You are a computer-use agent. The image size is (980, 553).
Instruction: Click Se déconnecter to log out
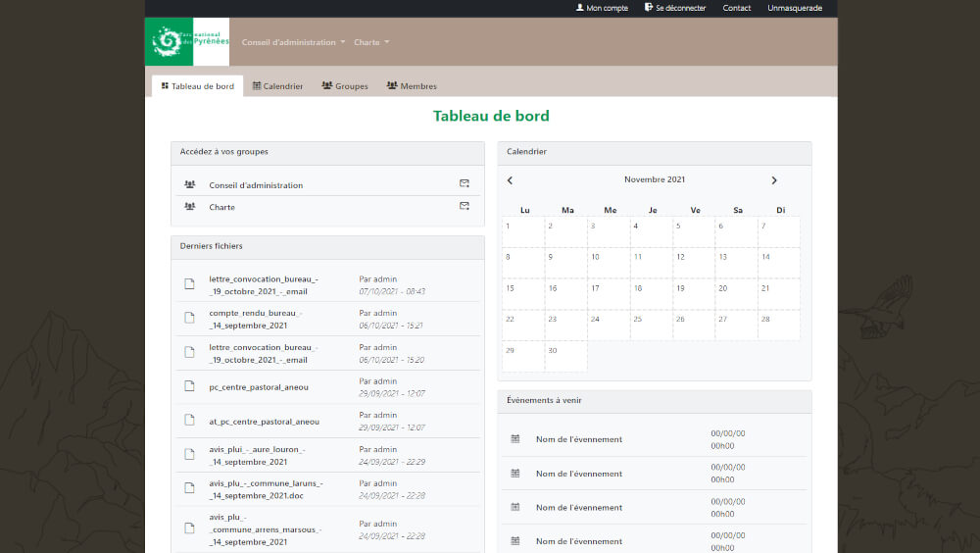675,8
